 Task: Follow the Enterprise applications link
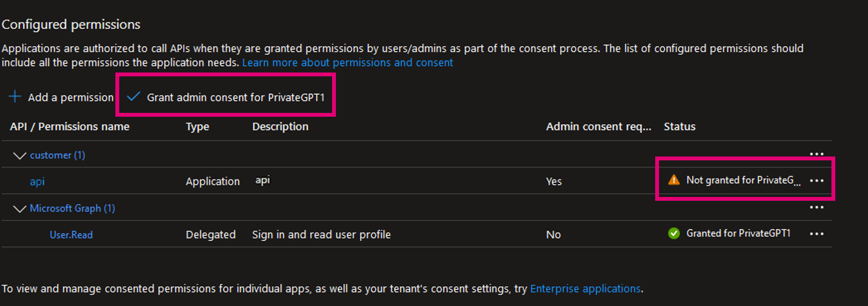tap(585, 289)
